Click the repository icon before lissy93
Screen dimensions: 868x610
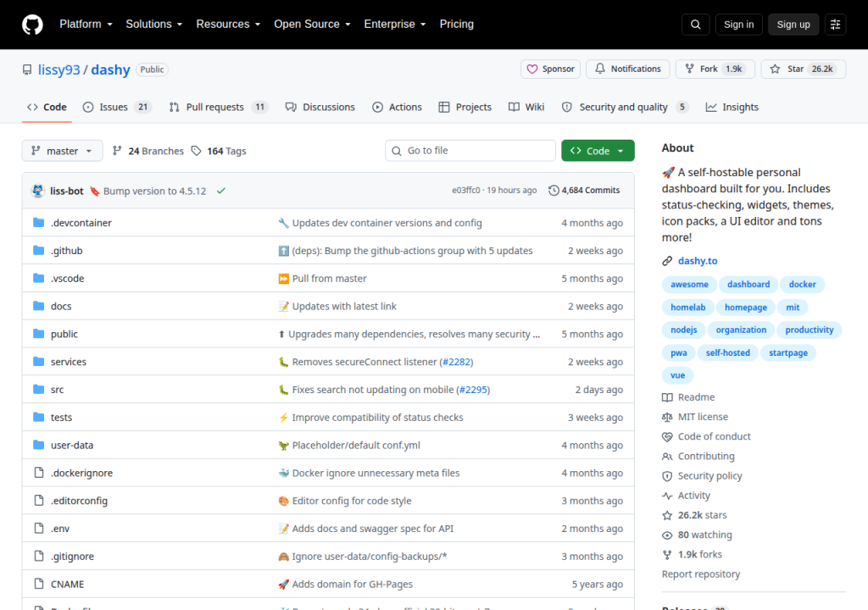click(x=27, y=69)
